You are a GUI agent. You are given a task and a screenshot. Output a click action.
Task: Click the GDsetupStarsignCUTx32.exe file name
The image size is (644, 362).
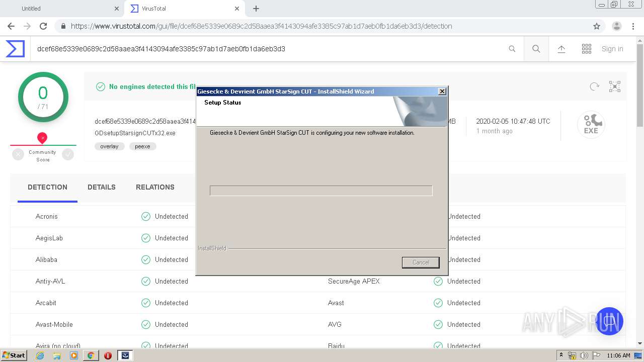pyautogui.click(x=135, y=133)
